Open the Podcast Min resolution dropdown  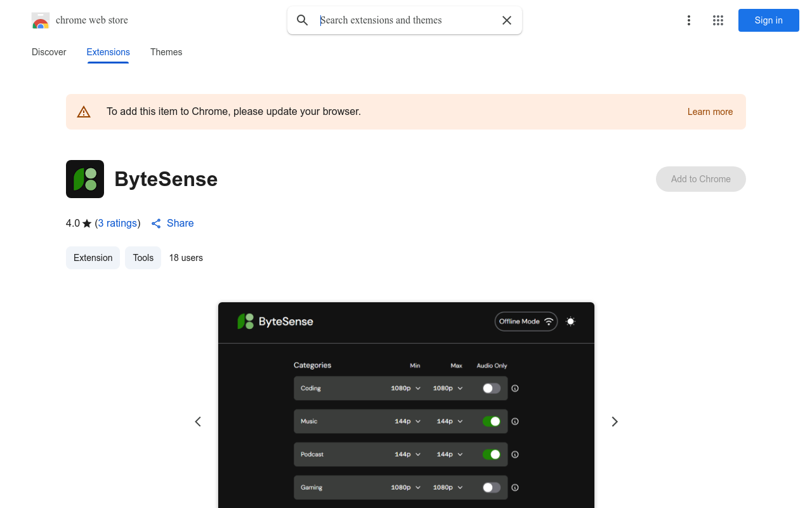pos(408,454)
